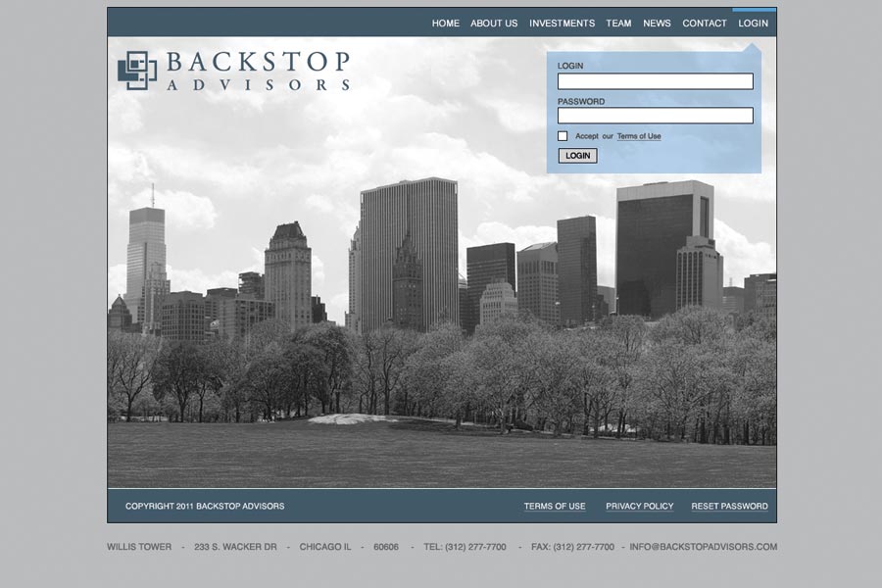The width and height of the screenshot is (882, 588).
Task: Select NEWS in the navigation bar
Action: [x=657, y=24]
